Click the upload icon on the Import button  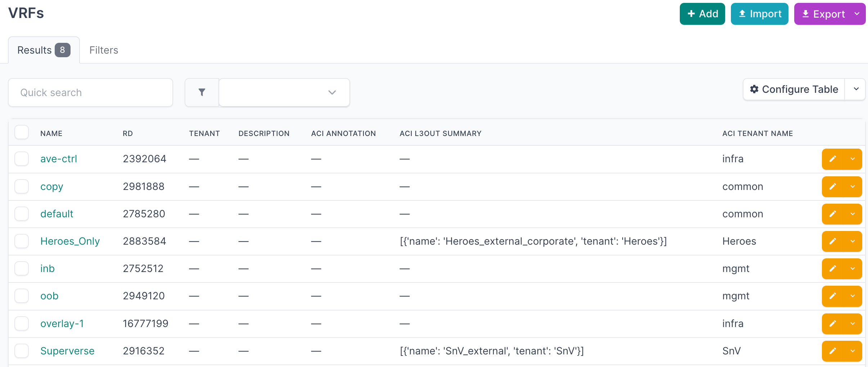pyautogui.click(x=742, y=14)
